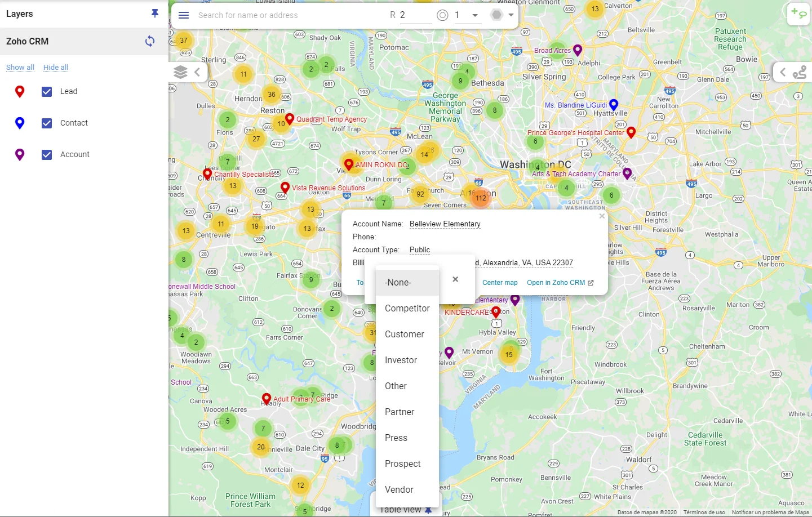
Task: Click the Alexandria, VA billing address text
Action: pyautogui.click(x=524, y=263)
